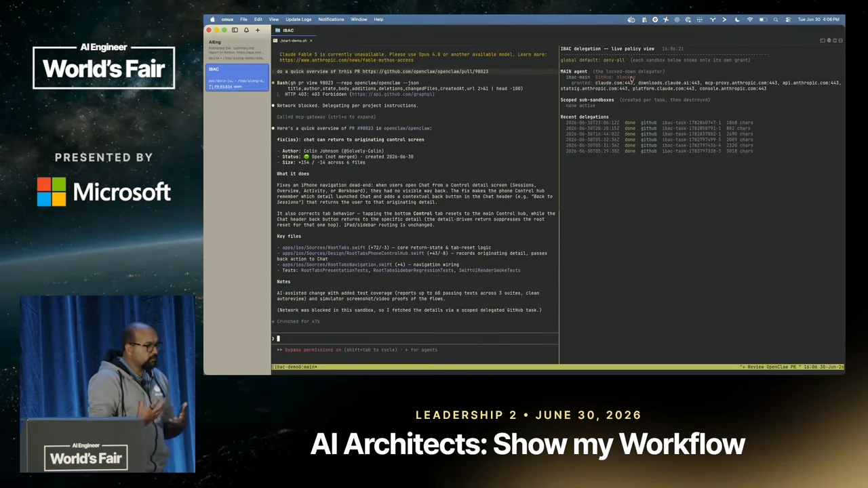Viewport: 868px width, 488px height.
Task: Open the RootTabsNavigation.swift file link
Action: 337,264
